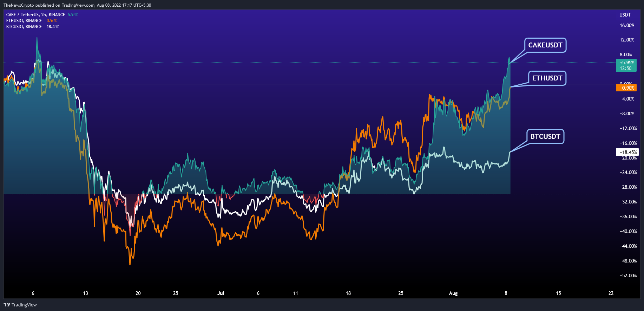Click the ETHUSDT callout label
The image size is (644, 311).
pos(547,78)
